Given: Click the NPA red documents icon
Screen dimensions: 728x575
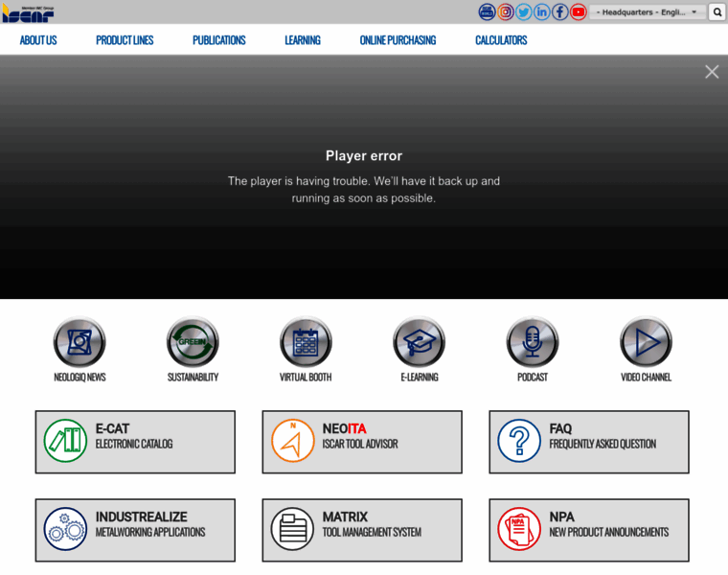Looking at the screenshot, I should 519,529.
